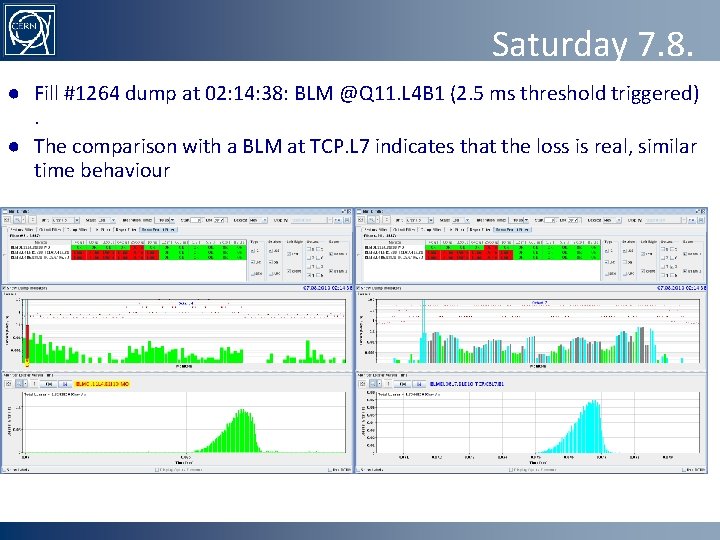
Task: Click last button of green time plot toolbar
Action: [x=65, y=384]
